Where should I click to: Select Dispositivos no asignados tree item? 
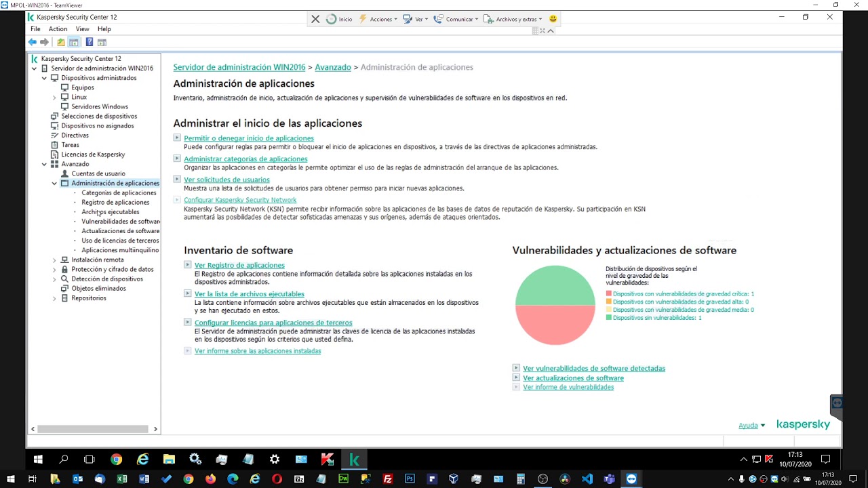click(x=98, y=125)
